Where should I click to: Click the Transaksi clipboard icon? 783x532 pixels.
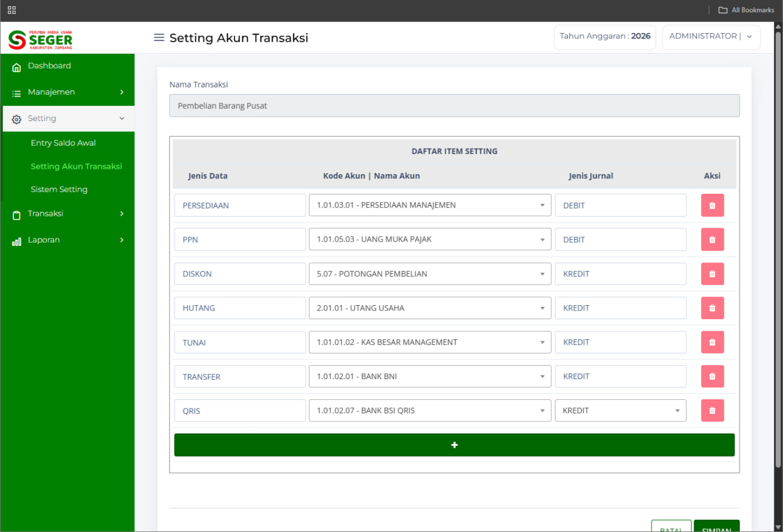17,215
